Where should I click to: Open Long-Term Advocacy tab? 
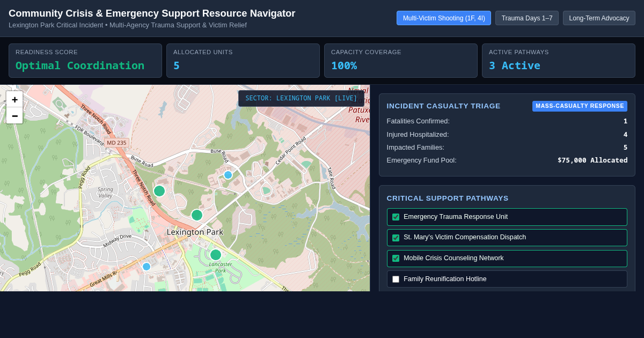point(599,18)
